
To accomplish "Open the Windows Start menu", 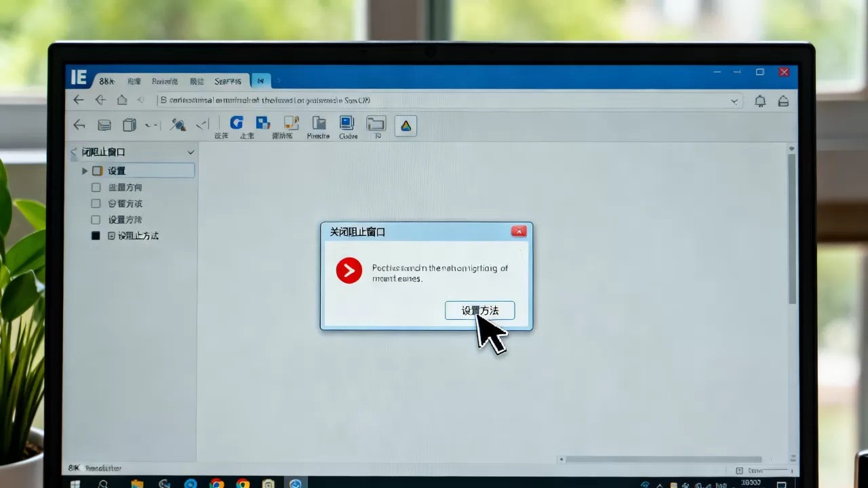I will 75,484.
